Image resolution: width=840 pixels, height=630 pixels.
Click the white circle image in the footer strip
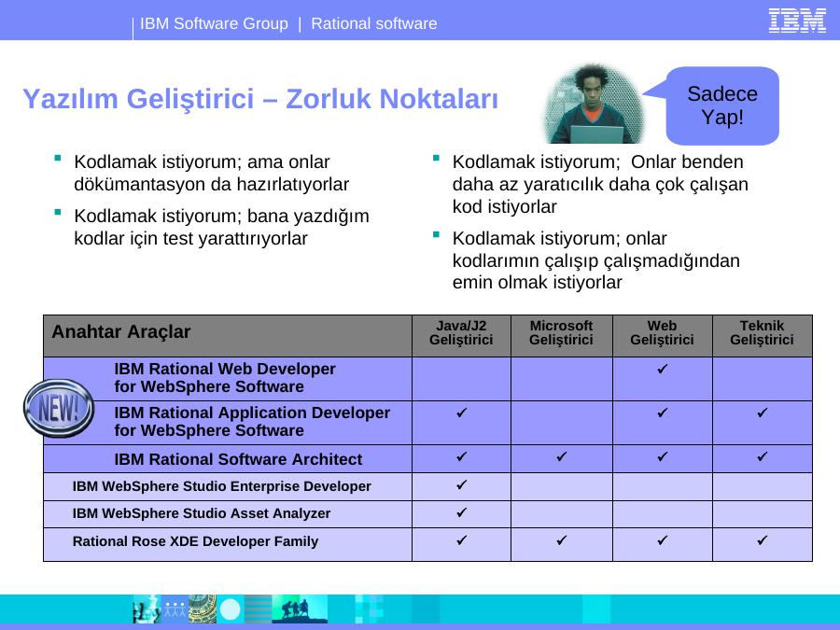231,609
